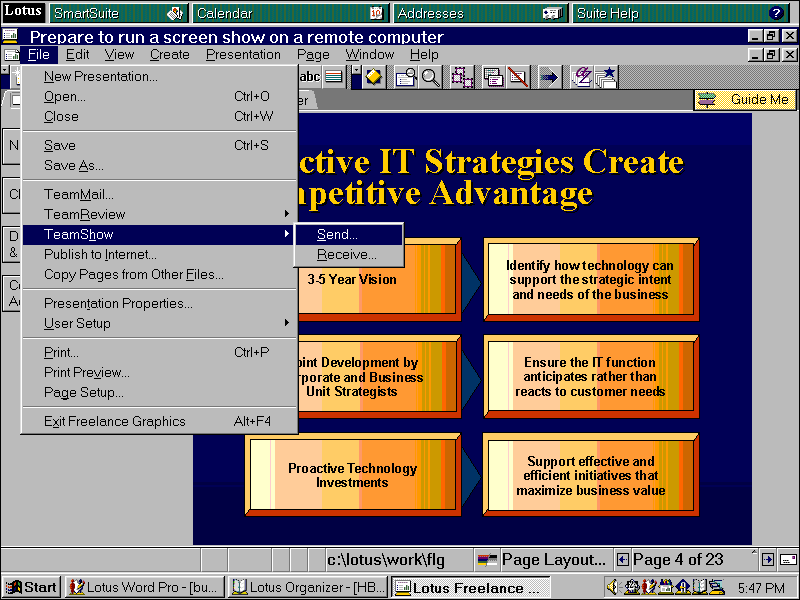Click the Guide Me button
This screenshot has height=600, width=800.
tap(746, 100)
